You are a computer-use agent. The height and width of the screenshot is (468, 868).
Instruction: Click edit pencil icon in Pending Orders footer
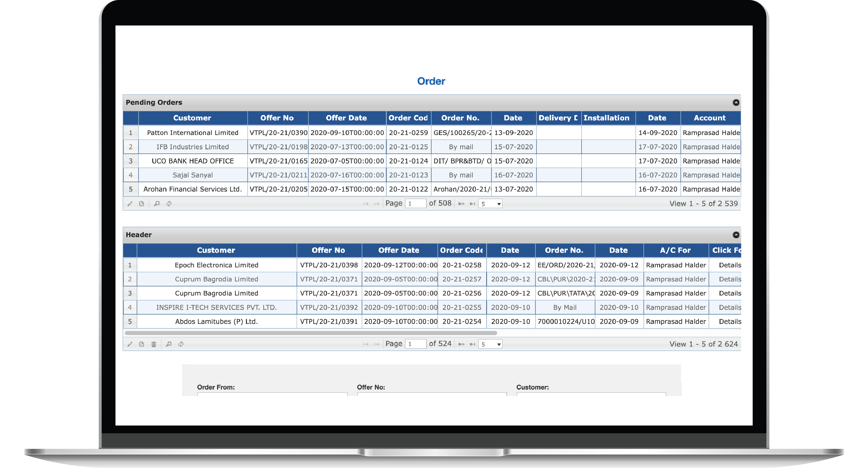(x=130, y=204)
